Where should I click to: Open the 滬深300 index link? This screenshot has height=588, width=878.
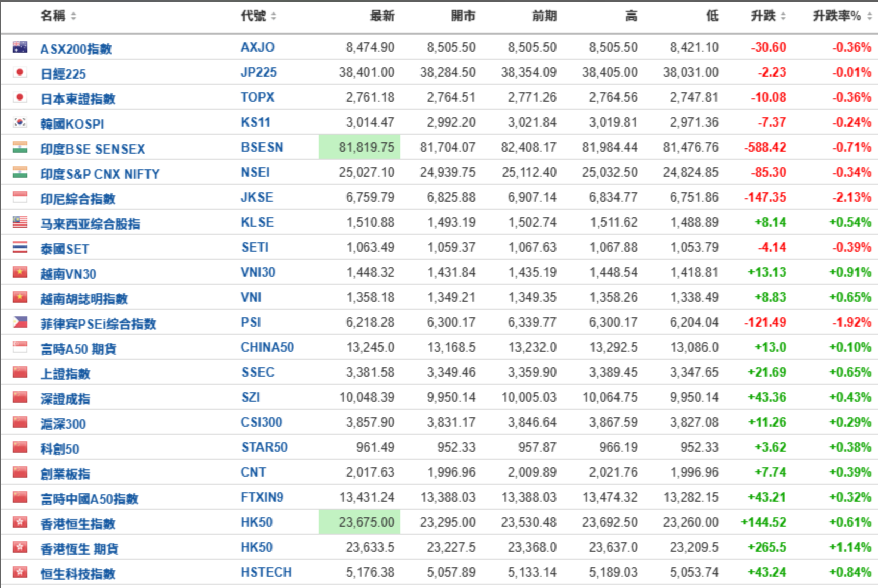pos(63,424)
